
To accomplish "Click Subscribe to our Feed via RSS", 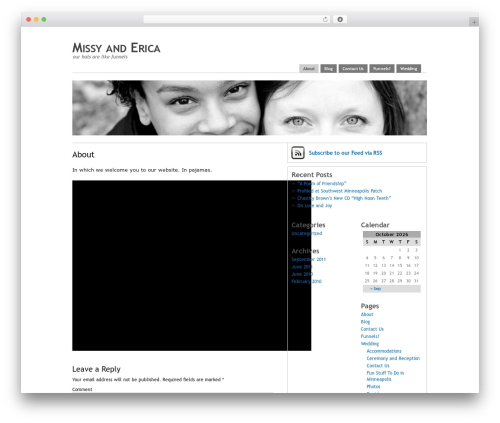I will coord(345,153).
